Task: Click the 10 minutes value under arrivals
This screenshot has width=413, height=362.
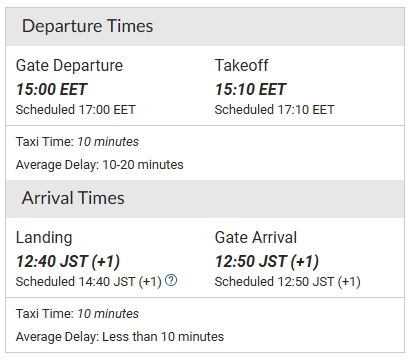Action: point(108,314)
